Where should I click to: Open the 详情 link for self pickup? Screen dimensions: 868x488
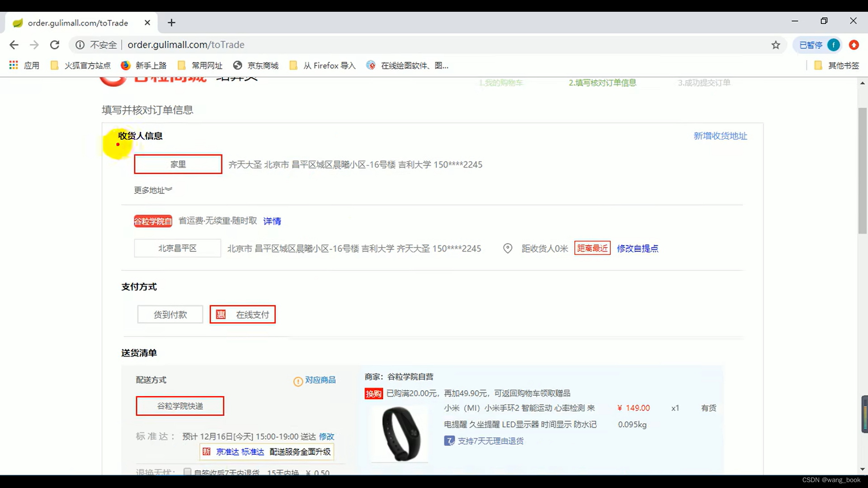tap(272, 221)
